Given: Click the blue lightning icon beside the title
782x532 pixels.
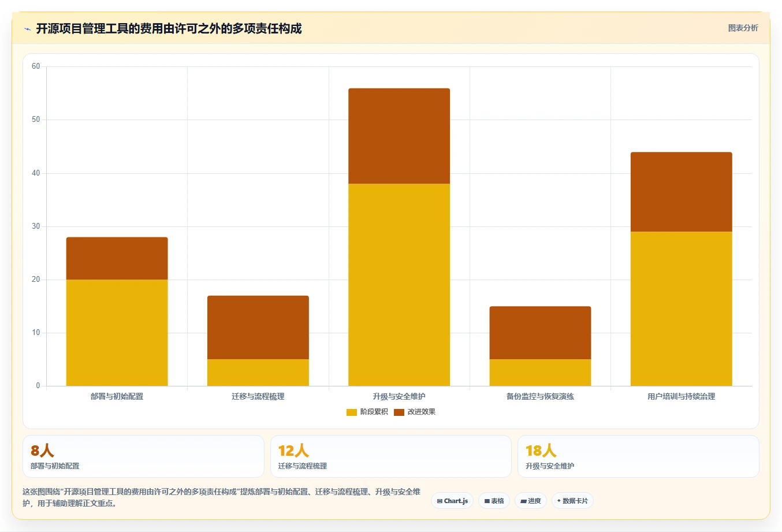Looking at the screenshot, I should coord(27,29).
